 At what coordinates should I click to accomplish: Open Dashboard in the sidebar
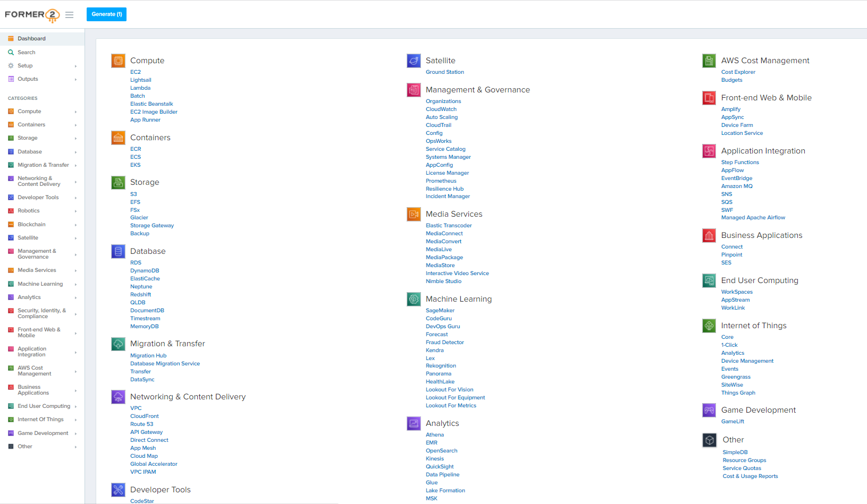(x=42, y=39)
